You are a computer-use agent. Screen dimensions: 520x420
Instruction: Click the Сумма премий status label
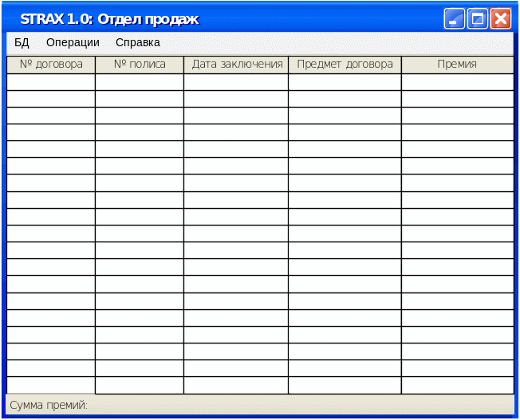tap(49, 405)
